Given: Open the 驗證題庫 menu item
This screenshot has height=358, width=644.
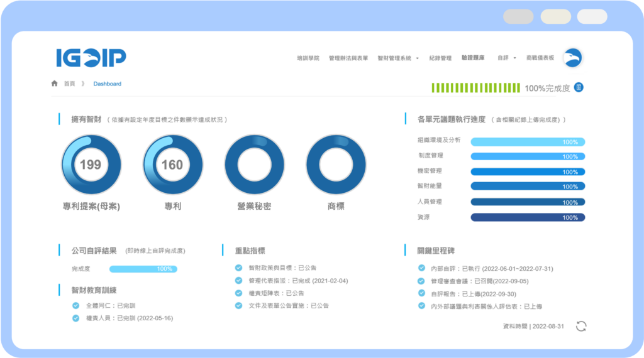Looking at the screenshot, I should pyautogui.click(x=473, y=58).
